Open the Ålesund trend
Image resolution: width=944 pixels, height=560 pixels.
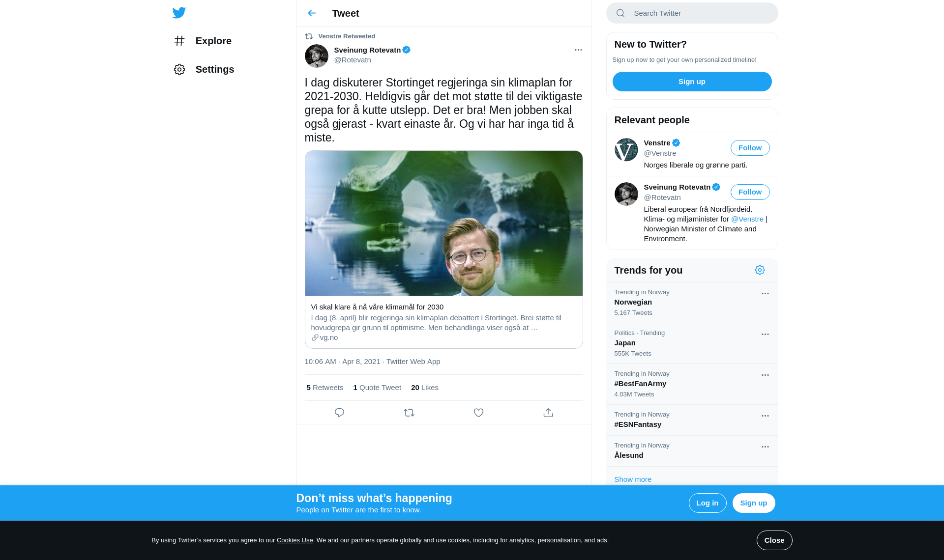(692, 451)
